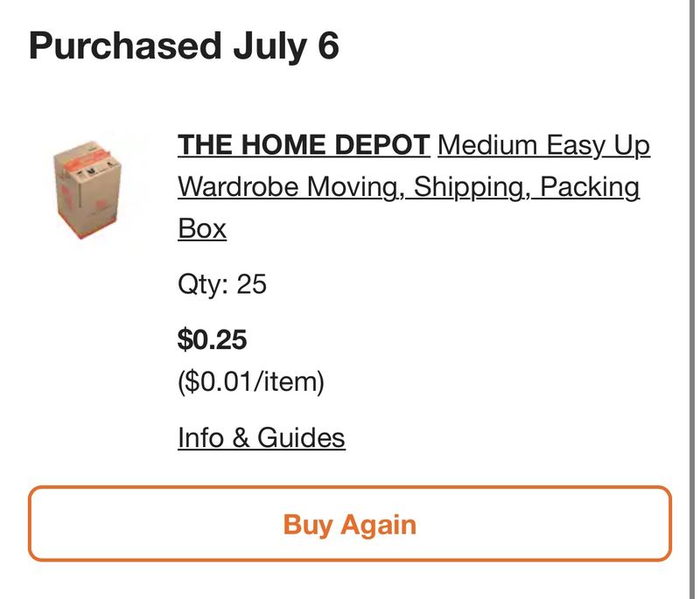Click the Buy Again button
700x599 pixels.
349,523
